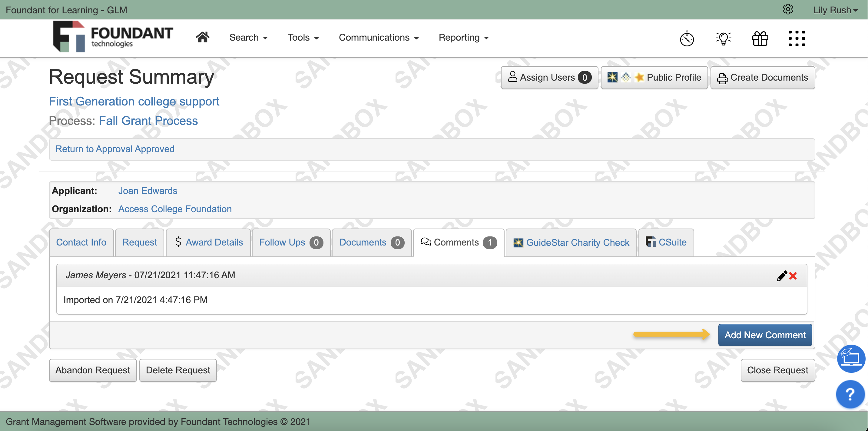The width and height of the screenshot is (868, 431).
Task: Click the Abandon Request button
Action: pos(93,370)
